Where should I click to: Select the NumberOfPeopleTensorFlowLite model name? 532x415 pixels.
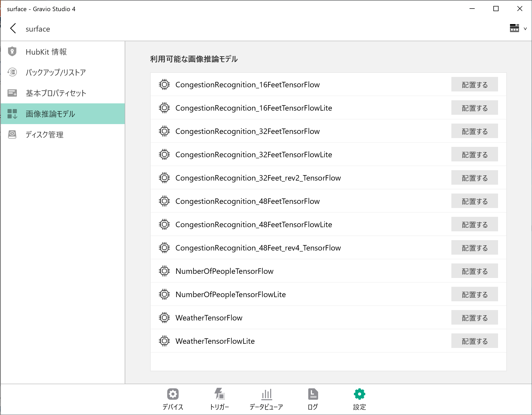(231, 295)
